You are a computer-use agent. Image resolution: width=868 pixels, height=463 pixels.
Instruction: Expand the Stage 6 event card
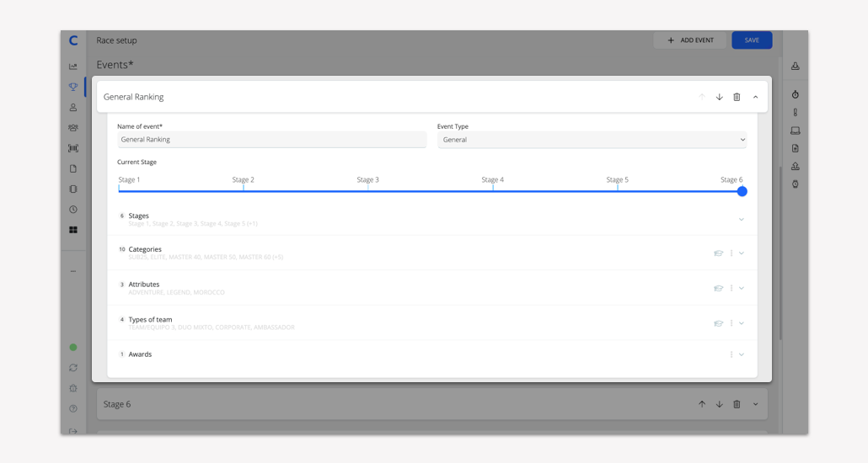[755, 404]
